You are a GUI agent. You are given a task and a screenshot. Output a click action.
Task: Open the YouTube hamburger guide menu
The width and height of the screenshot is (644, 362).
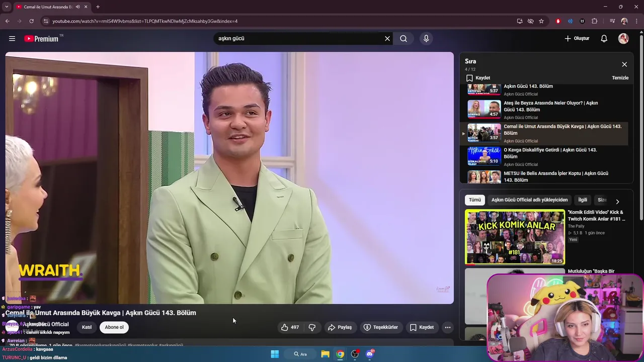[12, 38]
